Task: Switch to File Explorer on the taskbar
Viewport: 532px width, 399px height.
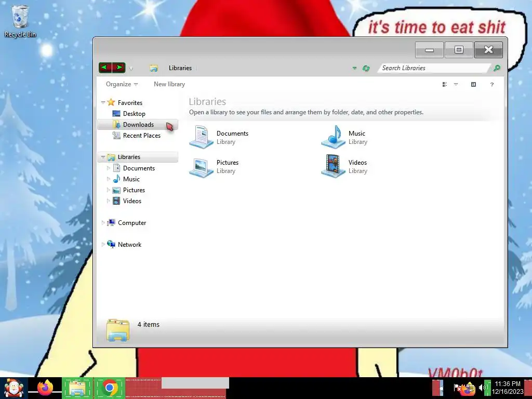Action: 77,388
